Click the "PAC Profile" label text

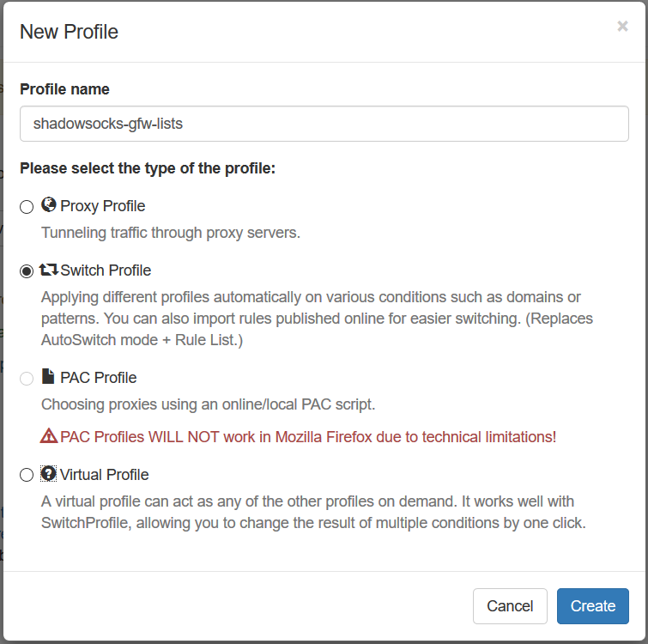pos(99,378)
